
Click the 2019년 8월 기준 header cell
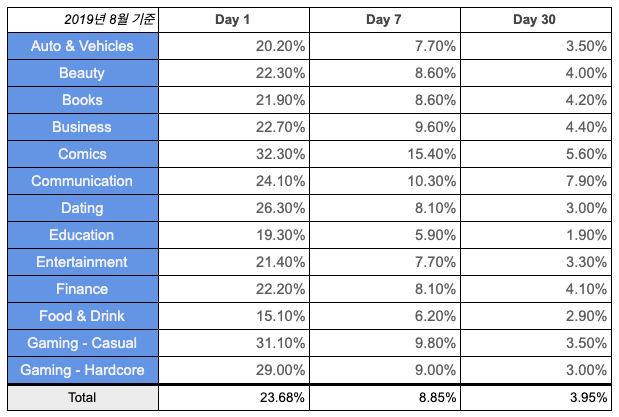click(83, 20)
